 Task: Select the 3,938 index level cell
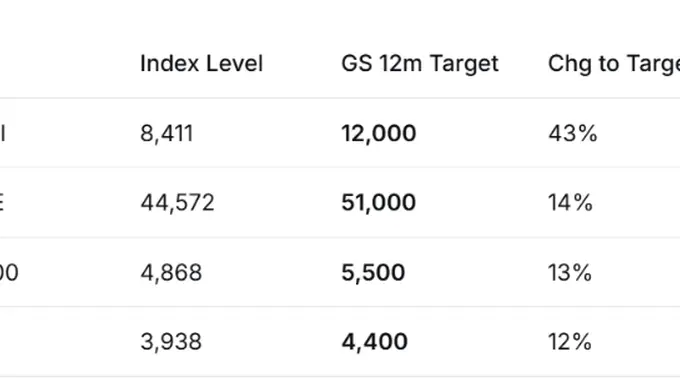(x=171, y=342)
